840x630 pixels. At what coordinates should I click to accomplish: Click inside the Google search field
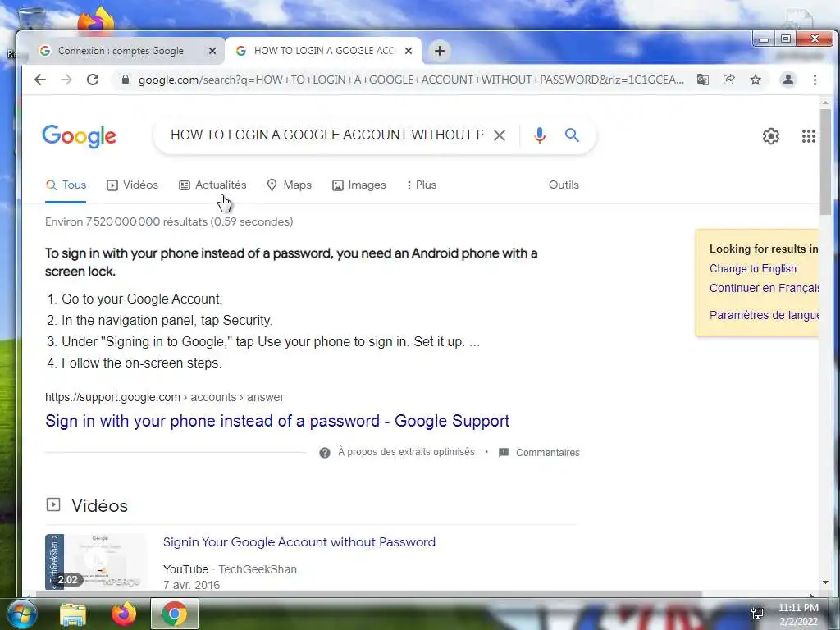[x=326, y=135]
